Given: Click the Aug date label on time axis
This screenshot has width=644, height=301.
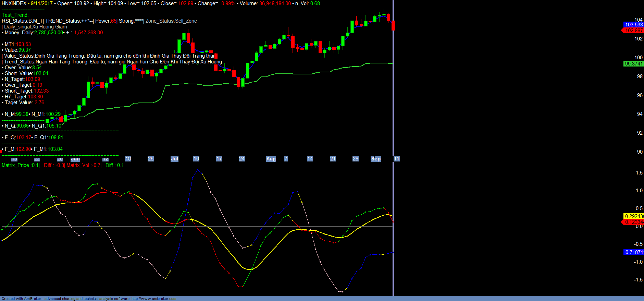Looking at the screenshot, I should [271, 159].
